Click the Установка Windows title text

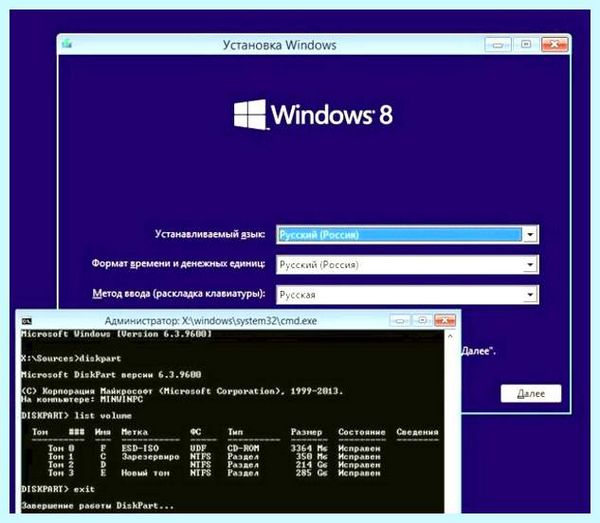[280, 45]
